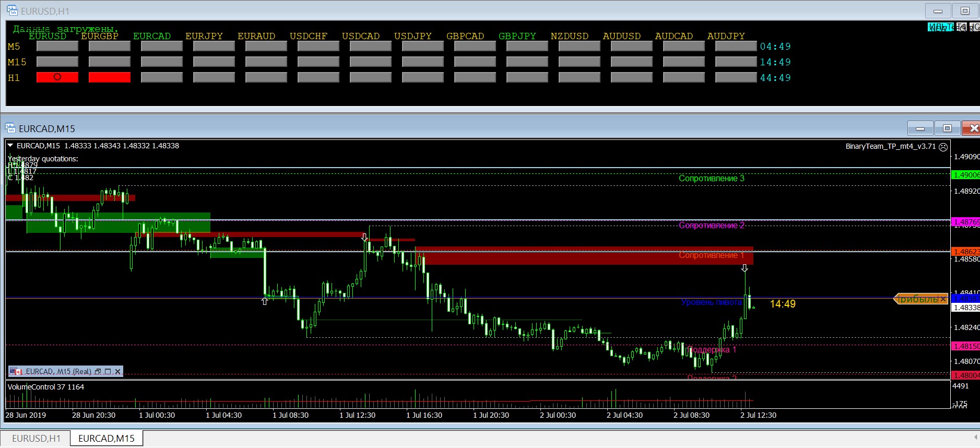This screenshot has height=448, width=980.
Task: Select the Сопротивление 2 level label
Action: [711, 226]
